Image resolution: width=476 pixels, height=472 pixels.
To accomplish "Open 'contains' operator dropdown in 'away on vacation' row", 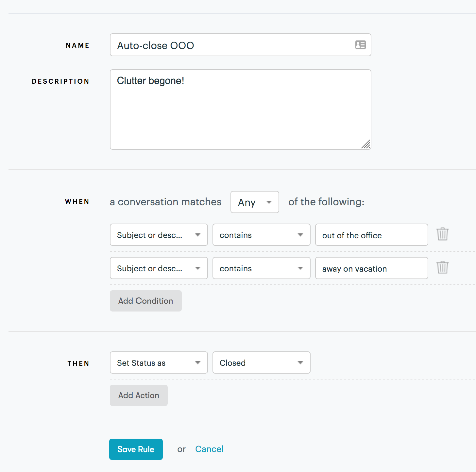I will tap(262, 268).
